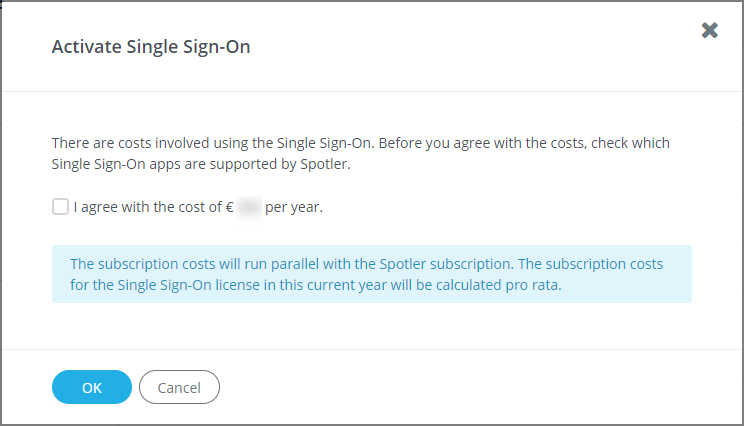Click 'The subscription costs will run parallel' text
Viewport: 744px width, 426px height.
[x=200, y=264]
